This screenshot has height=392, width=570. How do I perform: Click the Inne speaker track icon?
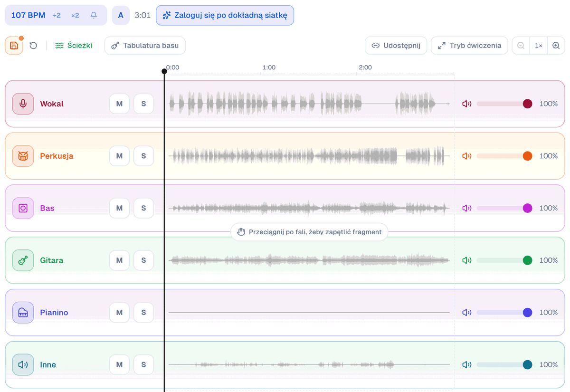pyautogui.click(x=23, y=365)
